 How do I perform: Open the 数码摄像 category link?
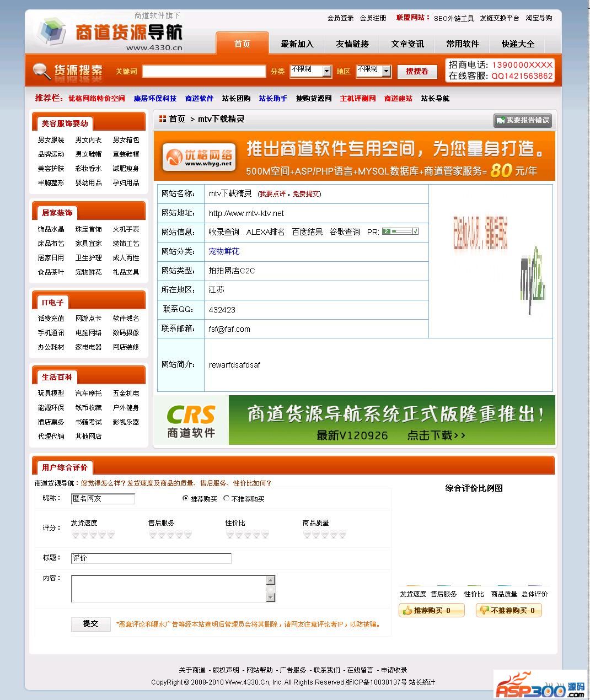click(126, 333)
